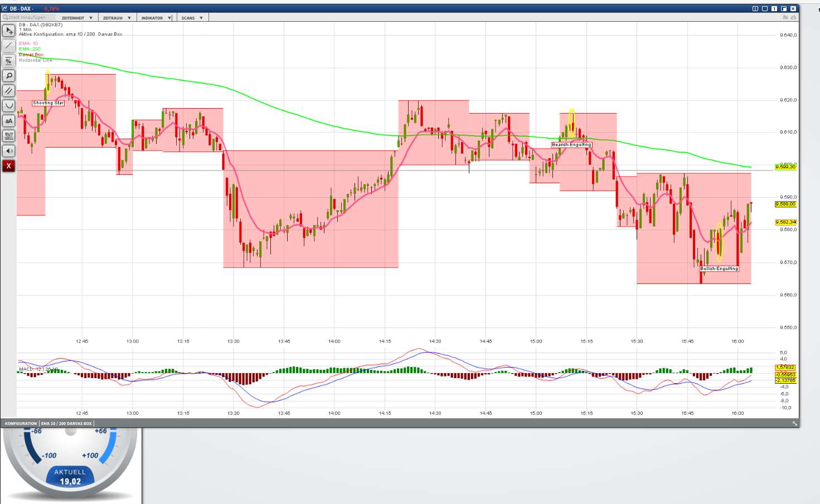Viewport: 820px width, 504px height.
Task: Open the chart zoom tool
Action: point(8,76)
